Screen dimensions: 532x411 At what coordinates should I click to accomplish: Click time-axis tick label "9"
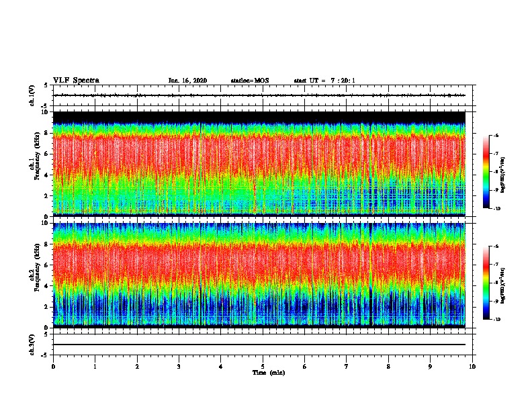tap(430, 366)
